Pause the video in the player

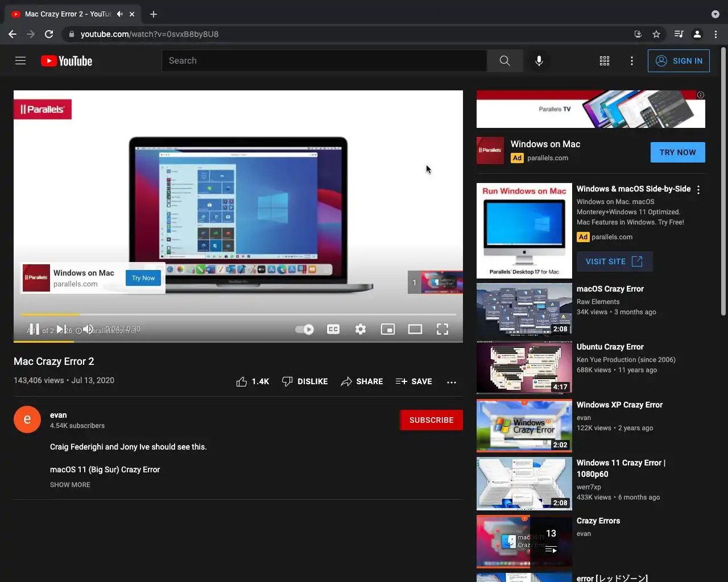(x=34, y=329)
